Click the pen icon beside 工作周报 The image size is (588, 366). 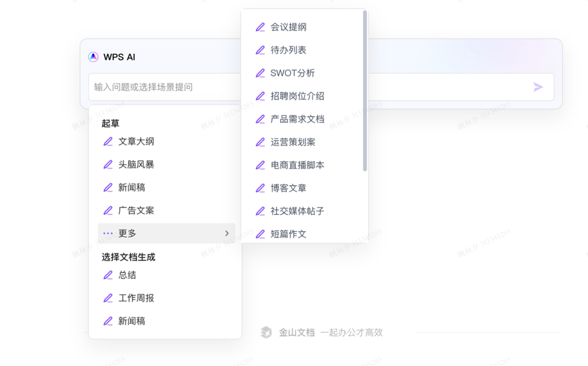point(108,298)
